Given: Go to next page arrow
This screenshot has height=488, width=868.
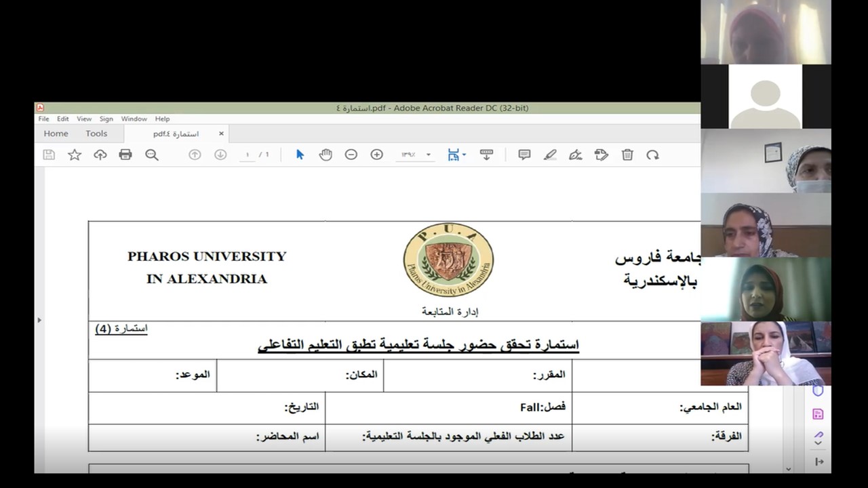Looking at the screenshot, I should click(x=220, y=155).
